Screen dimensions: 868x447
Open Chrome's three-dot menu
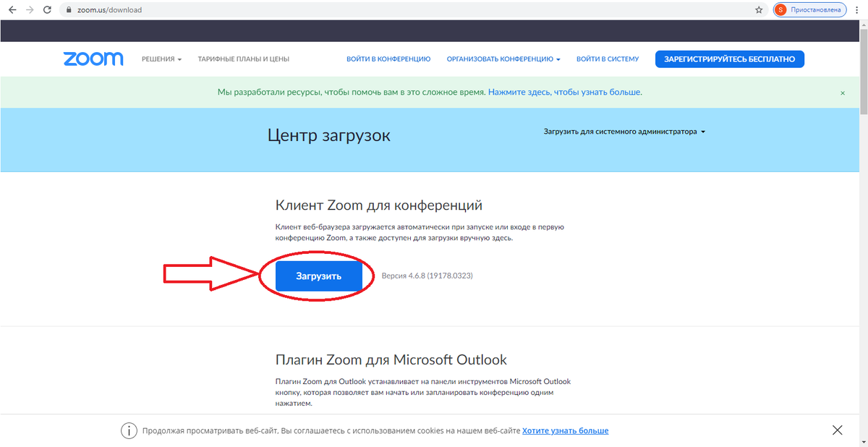[x=857, y=10]
